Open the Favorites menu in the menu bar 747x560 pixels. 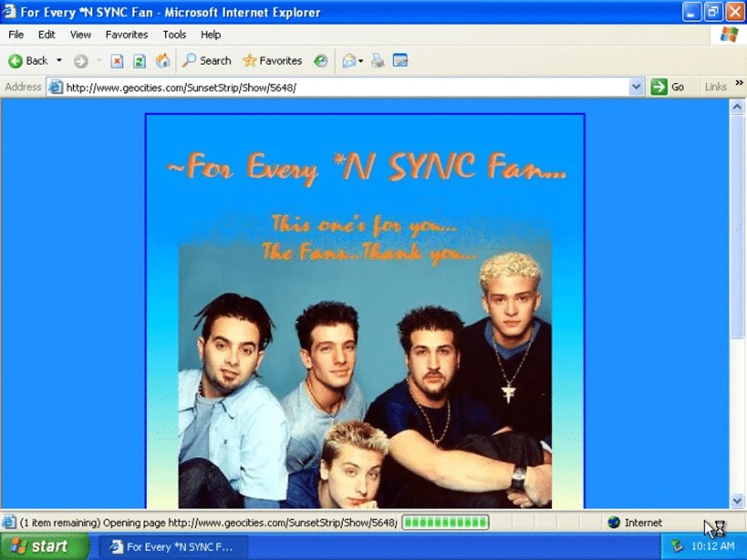pyautogui.click(x=126, y=35)
